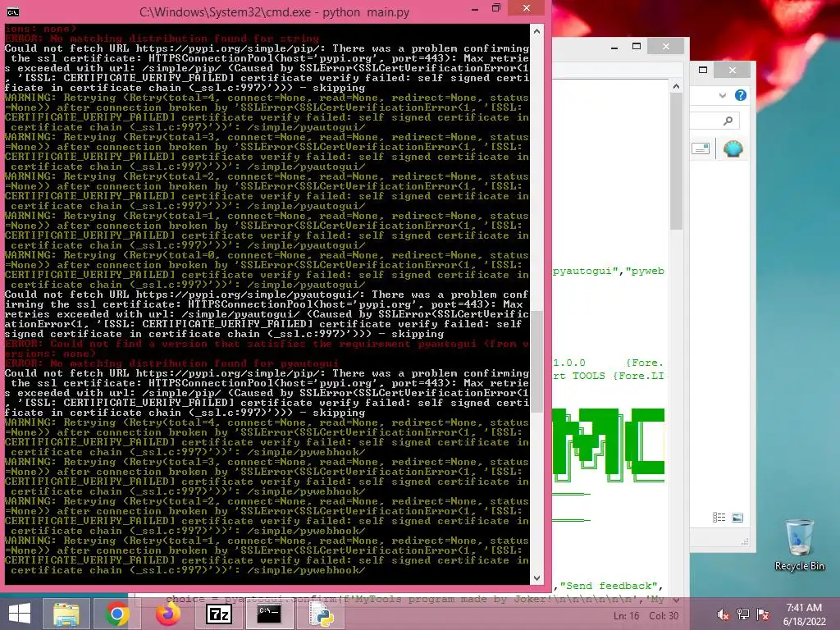Click the "pyautogui" string in IDLE editor
Viewport: 840px width, 630px height.
(586, 271)
